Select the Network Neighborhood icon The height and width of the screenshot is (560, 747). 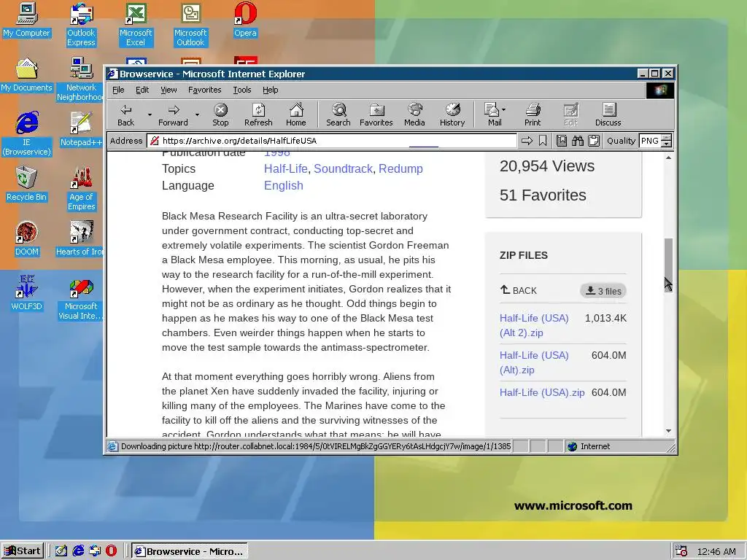[80, 79]
